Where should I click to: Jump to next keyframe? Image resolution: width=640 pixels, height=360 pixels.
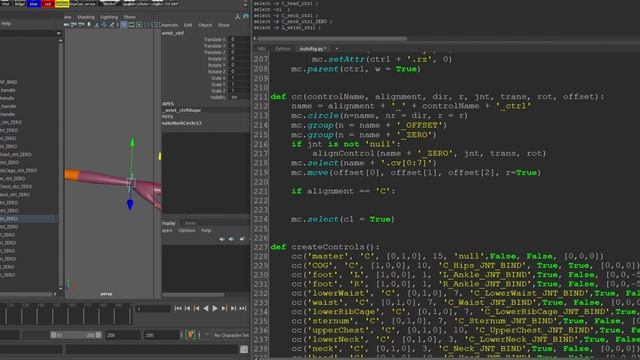[x=224, y=308]
